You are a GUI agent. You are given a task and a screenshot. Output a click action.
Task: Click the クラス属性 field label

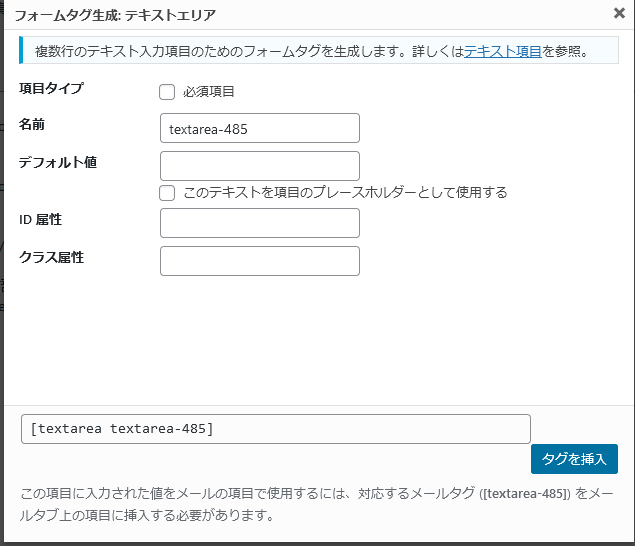[51, 257]
